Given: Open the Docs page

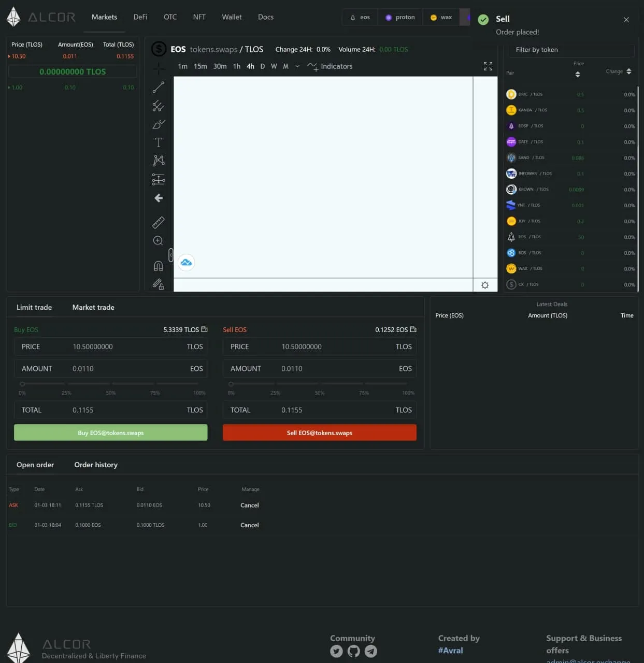Looking at the screenshot, I should (266, 17).
